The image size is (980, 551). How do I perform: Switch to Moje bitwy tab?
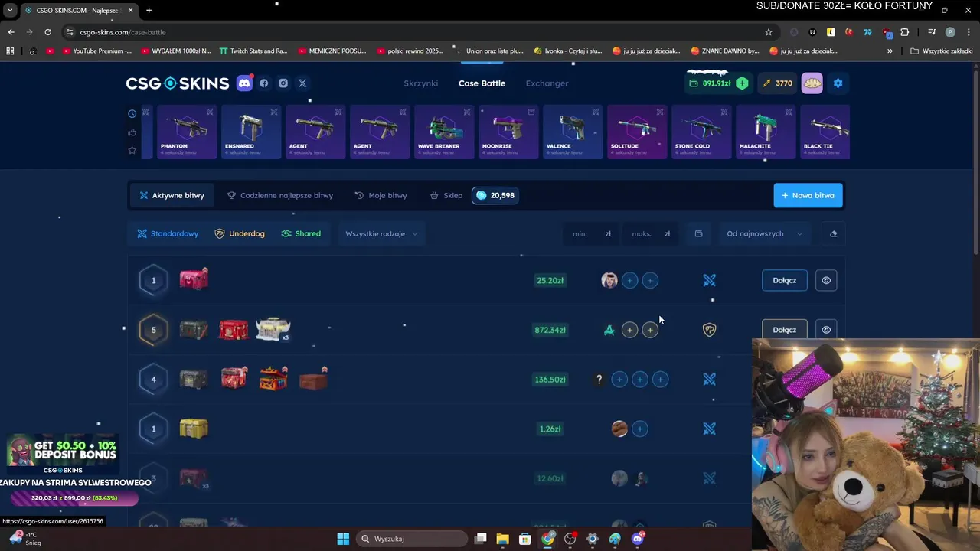381,195
